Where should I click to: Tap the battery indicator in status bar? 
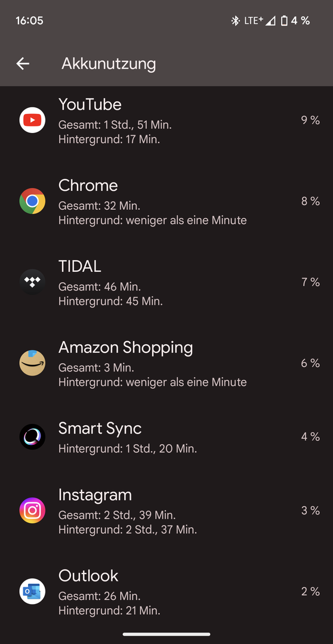tap(284, 20)
